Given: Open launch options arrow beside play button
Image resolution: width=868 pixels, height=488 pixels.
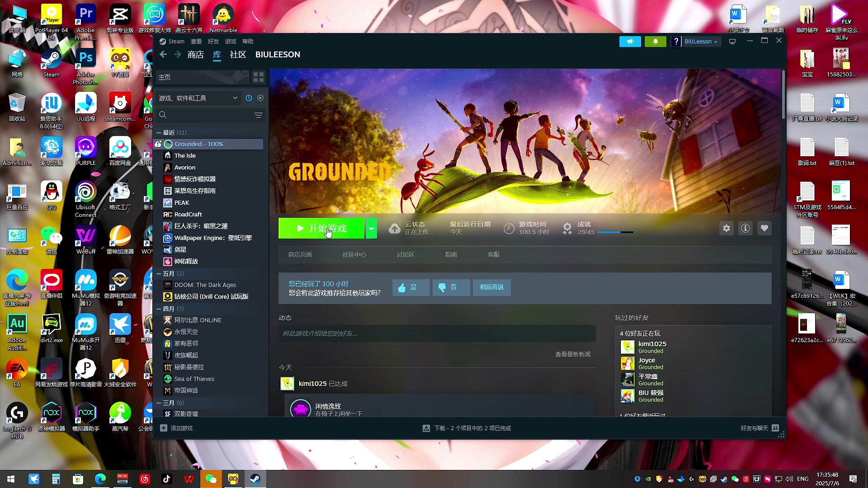Looking at the screenshot, I should (x=371, y=228).
